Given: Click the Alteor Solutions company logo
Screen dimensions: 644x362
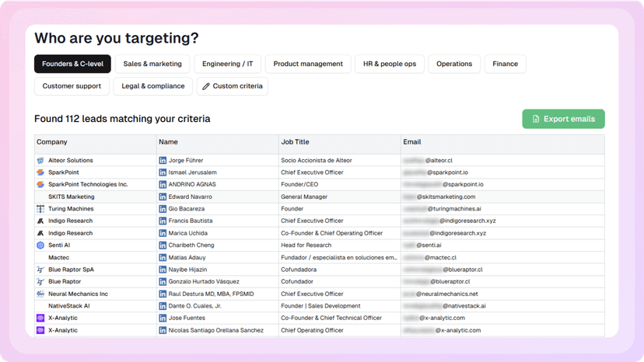Looking at the screenshot, I should click(40, 161).
